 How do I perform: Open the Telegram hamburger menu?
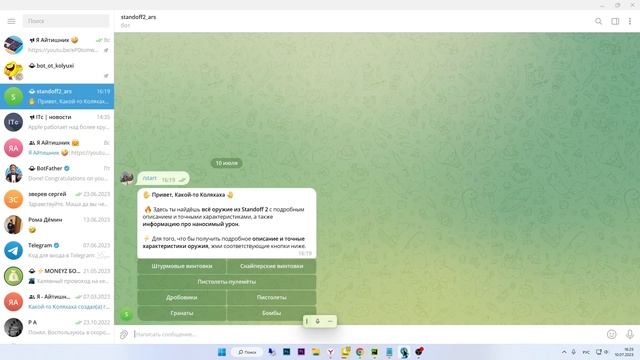(x=11, y=21)
